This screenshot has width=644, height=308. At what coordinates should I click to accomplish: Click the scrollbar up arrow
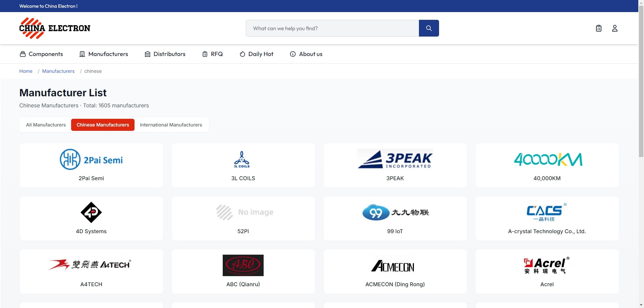click(641, 3)
